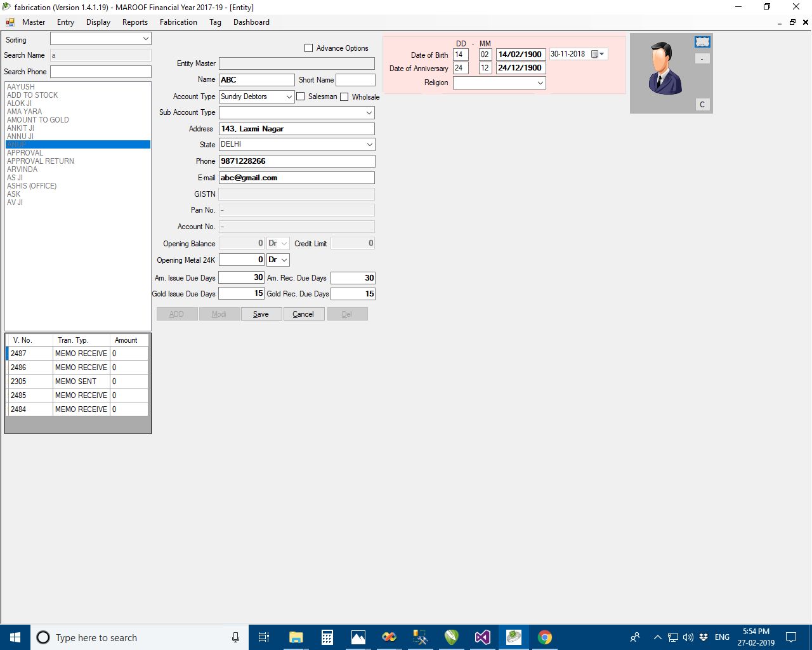Screen dimensions: 812x650
Task: Open File Explorer from the taskbar
Action: [x=296, y=637]
